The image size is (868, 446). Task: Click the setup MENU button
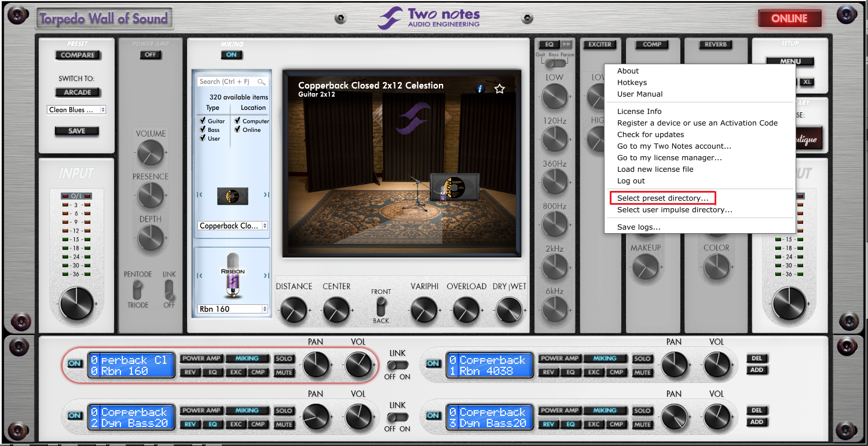pyautogui.click(x=790, y=61)
